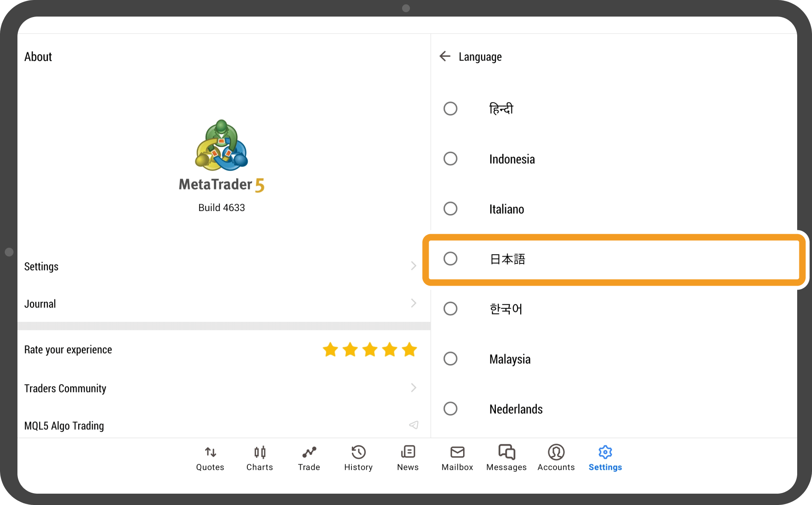Go to the Trade tab icon
Viewport: 812px width, 505px height.
click(309, 452)
